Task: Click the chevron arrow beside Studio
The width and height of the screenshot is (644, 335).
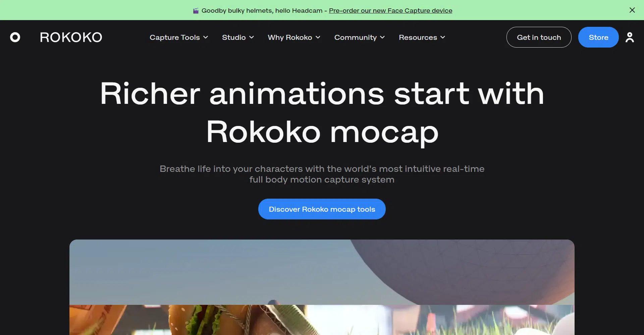Action: [252, 37]
